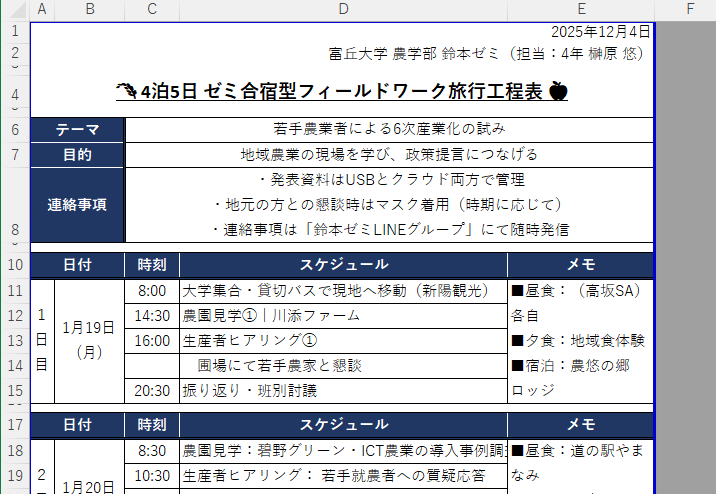Viewport: 716px width, 494px height.
Task: Click memo line 夕食：地域食体験
Action: (578, 341)
